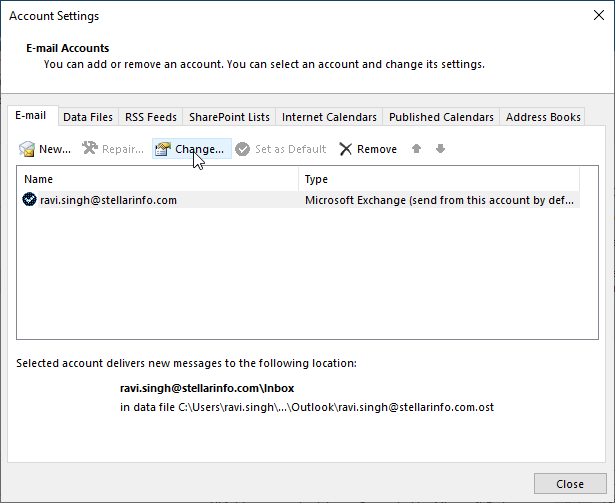615x503 pixels.
Task: Click the Repair tools icon
Action: click(90, 148)
